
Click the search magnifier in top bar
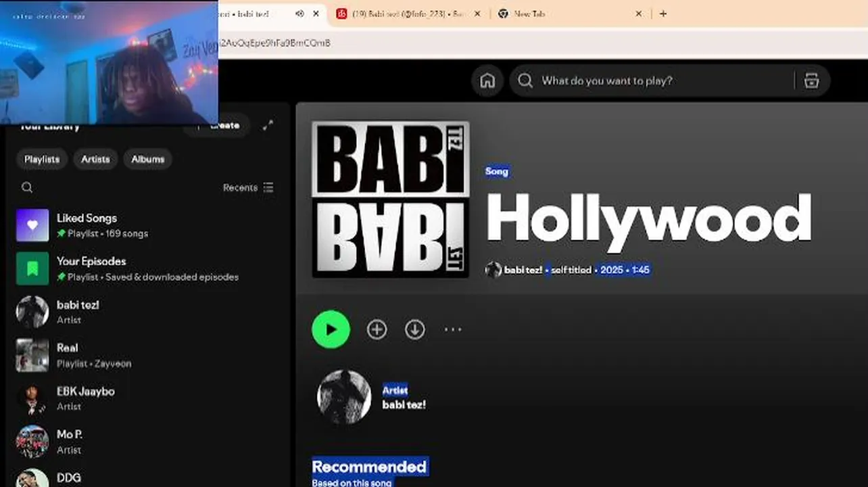(x=525, y=80)
